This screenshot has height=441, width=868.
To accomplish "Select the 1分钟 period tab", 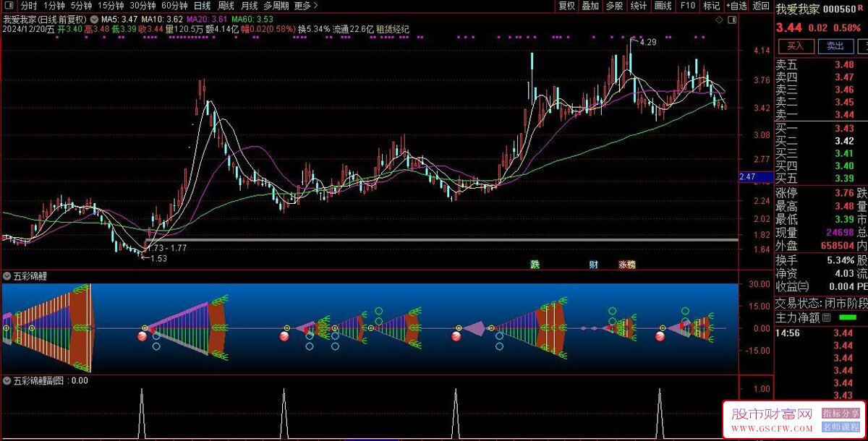I will coord(54,6).
